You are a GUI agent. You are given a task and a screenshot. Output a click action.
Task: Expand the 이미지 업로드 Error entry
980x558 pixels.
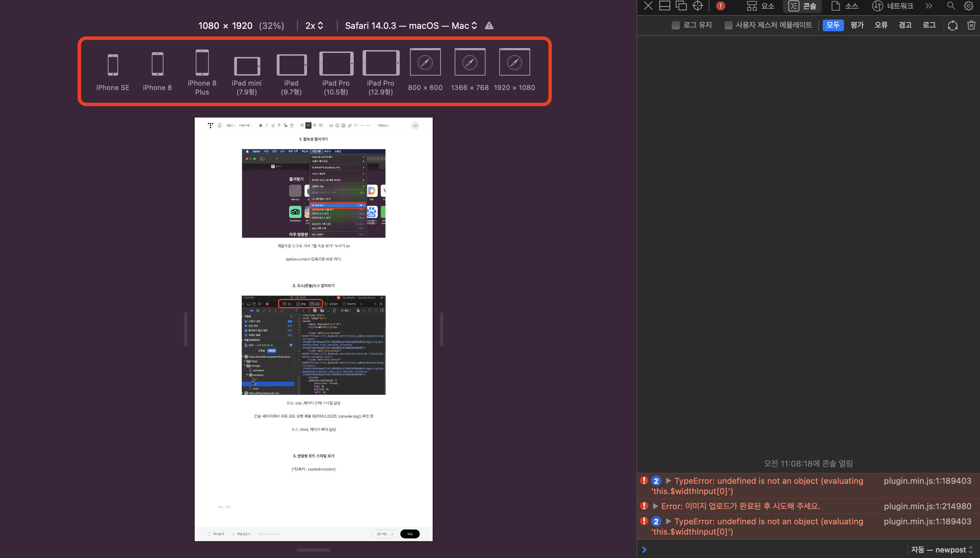point(655,506)
